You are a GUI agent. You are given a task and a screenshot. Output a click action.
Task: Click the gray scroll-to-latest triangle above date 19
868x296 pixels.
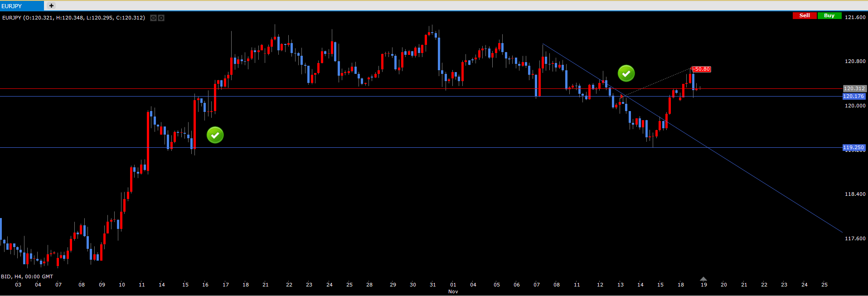703,279
